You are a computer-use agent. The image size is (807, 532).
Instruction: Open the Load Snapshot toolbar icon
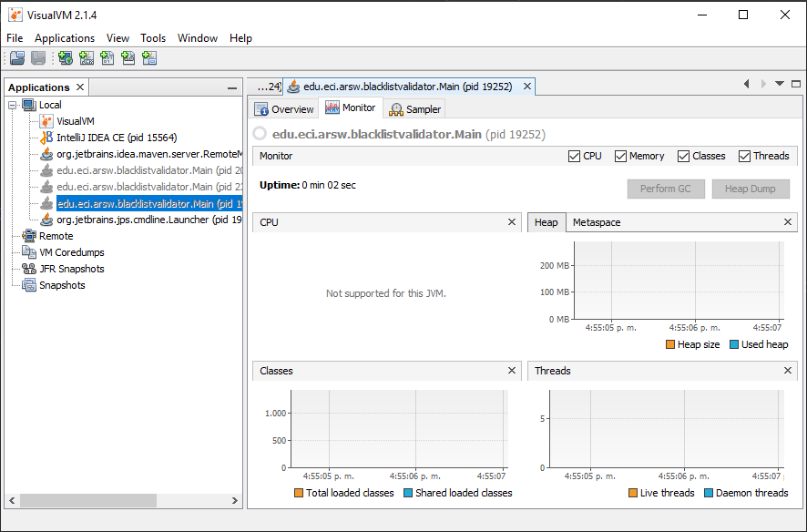tap(16, 57)
